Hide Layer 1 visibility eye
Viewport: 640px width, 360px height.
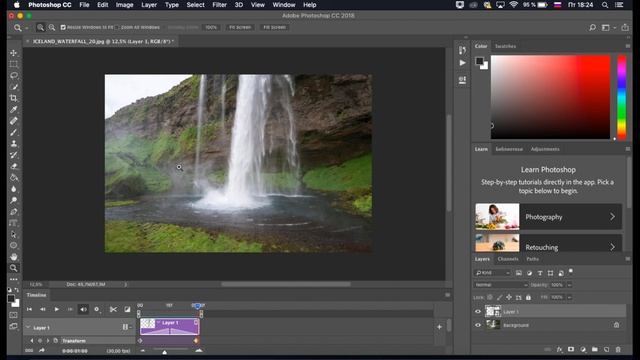[x=478, y=311]
